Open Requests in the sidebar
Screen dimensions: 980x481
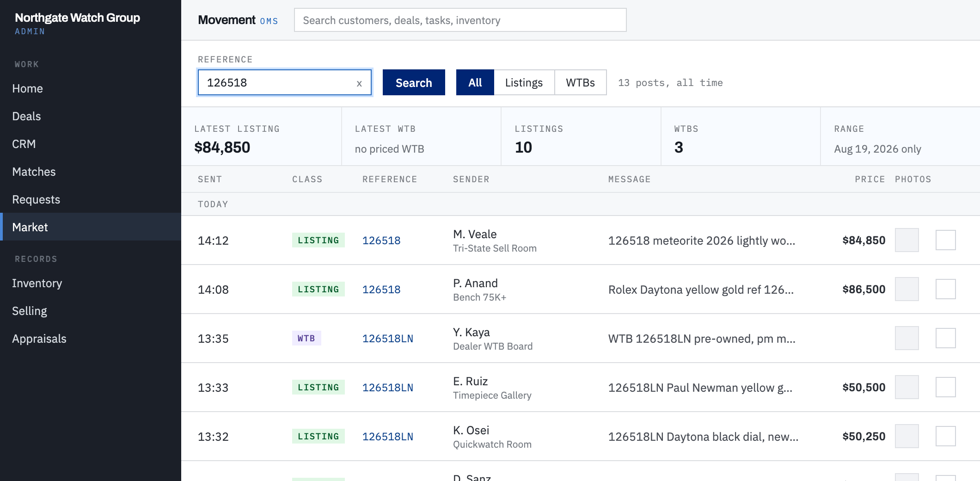(x=91, y=199)
